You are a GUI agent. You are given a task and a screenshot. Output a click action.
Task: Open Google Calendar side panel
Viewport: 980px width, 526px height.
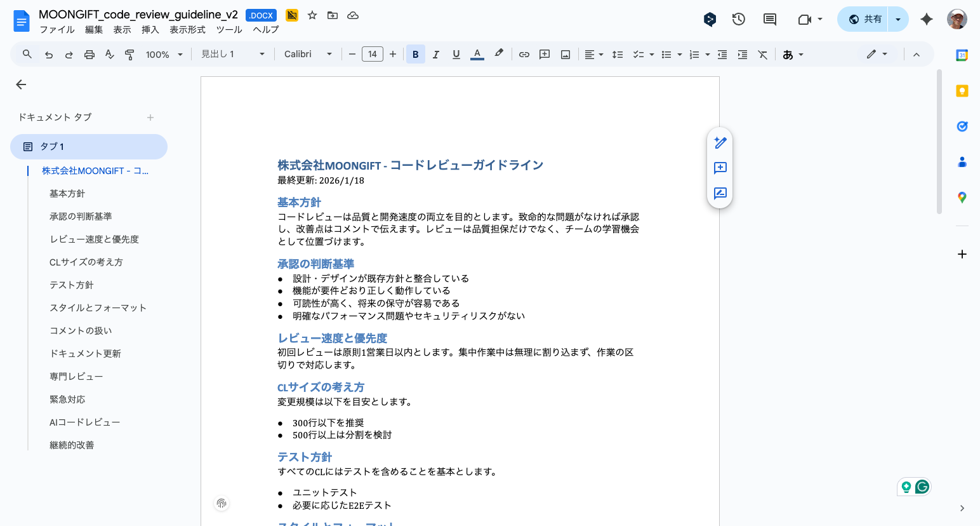click(x=962, y=55)
